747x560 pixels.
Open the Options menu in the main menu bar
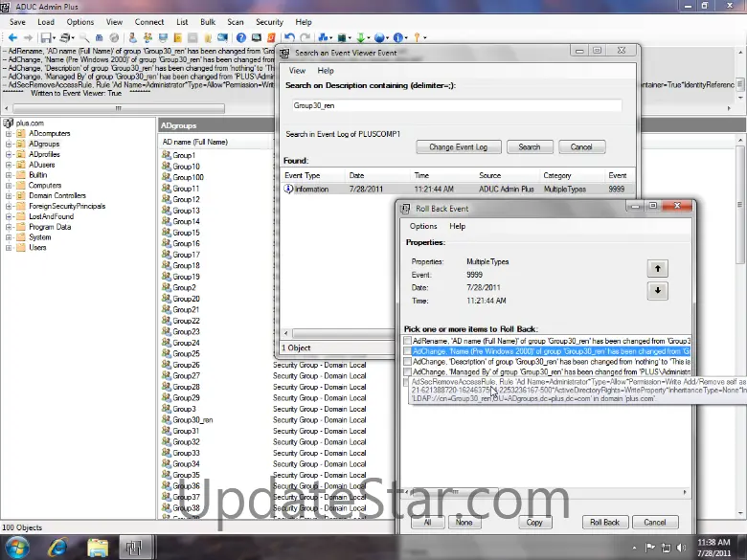pos(80,22)
